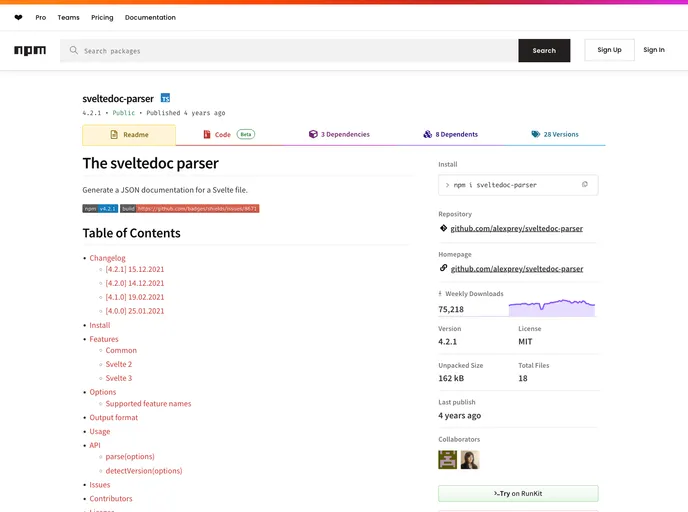Click the heart icon in the top bar

click(18, 18)
